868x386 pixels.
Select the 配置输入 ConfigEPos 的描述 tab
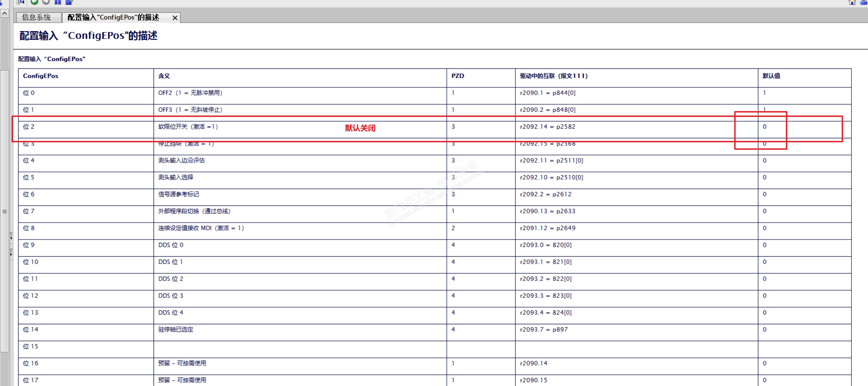pyautogui.click(x=113, y=17)
